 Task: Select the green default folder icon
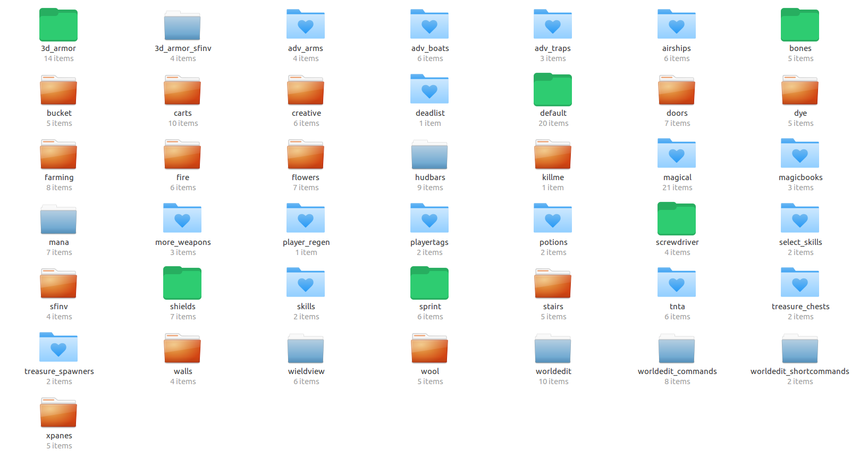[553, 89]
